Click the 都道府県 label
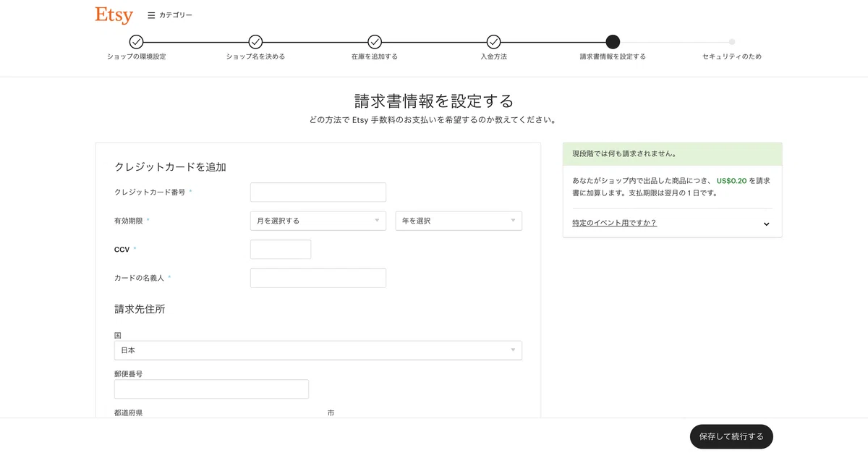Viewport: 868px width, 453px height. point(128,412)
